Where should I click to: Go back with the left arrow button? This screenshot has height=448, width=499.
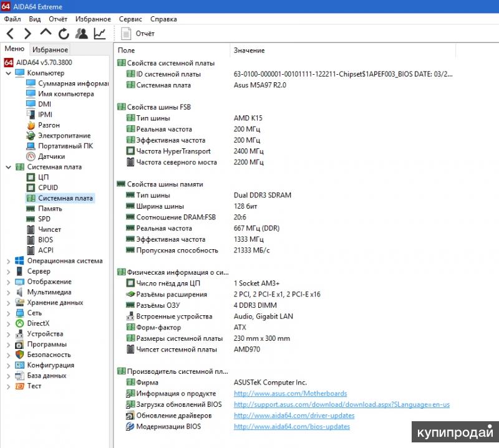[10, 34]
